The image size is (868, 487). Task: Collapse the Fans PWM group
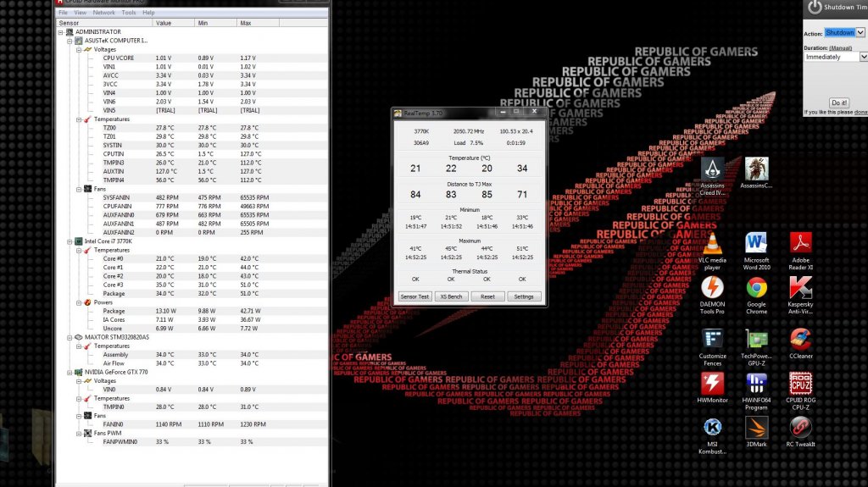(79, 434)
